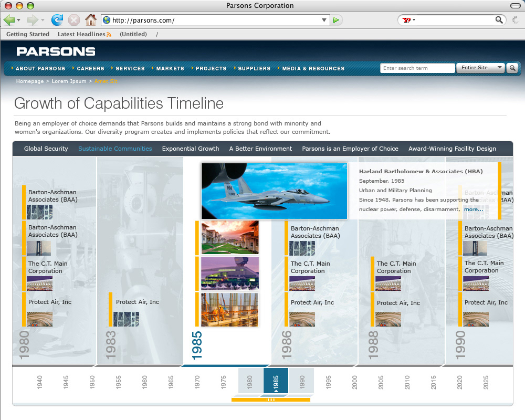Open the Getting Started bookmark
Screen dimensions: 525x420
(x=28, y=34)
